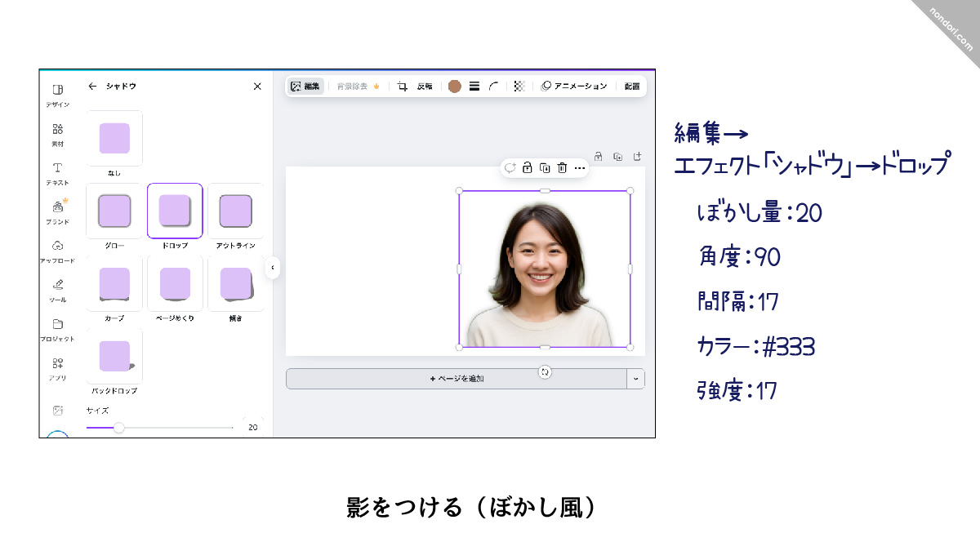Choose the アウトライン shadow style
980x551 pixels.
[235, 211]
